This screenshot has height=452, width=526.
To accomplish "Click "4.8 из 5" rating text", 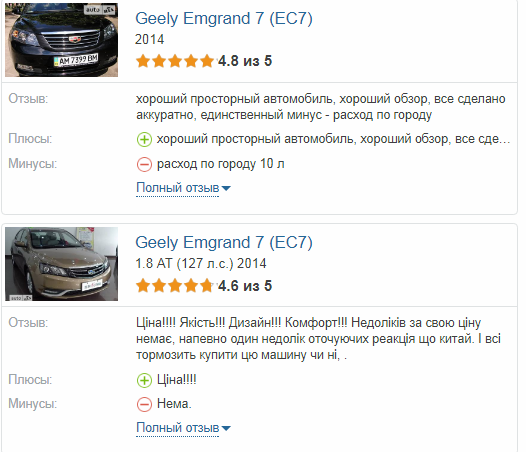I will point(245,61).
